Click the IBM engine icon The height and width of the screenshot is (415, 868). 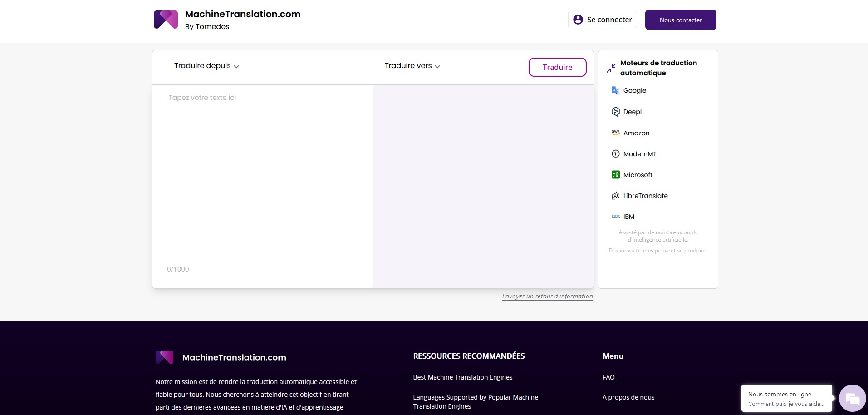[615, 217]
